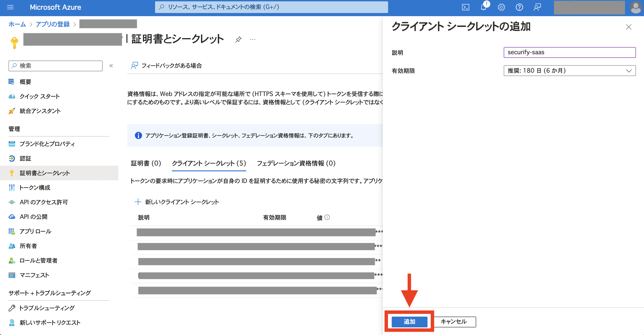The width and height of the screenshot is (644, 335).
Task: Open notifications bell icon
Action: 484,7
